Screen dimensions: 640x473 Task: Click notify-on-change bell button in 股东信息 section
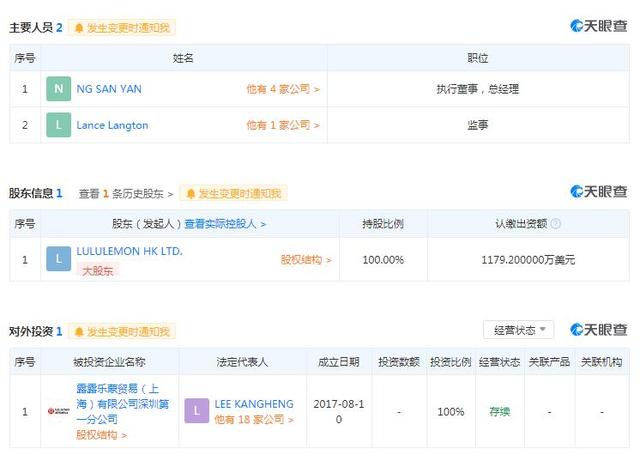point(233,193)
